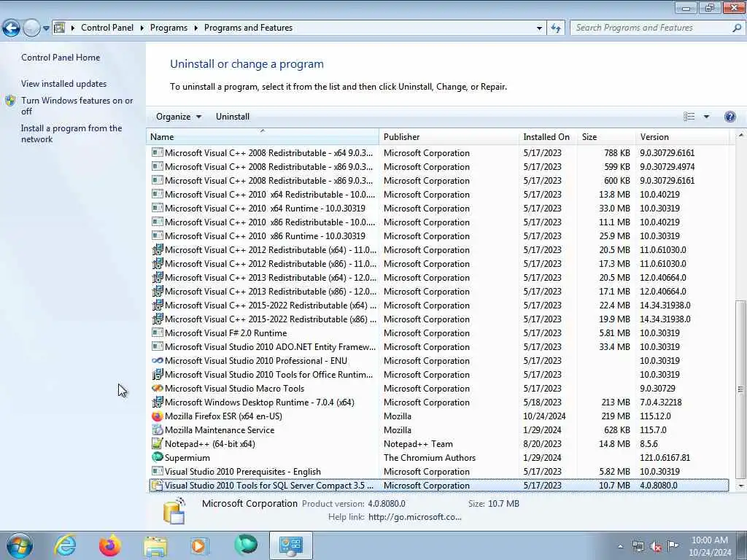Sort by Name column header

pos(263,136)
